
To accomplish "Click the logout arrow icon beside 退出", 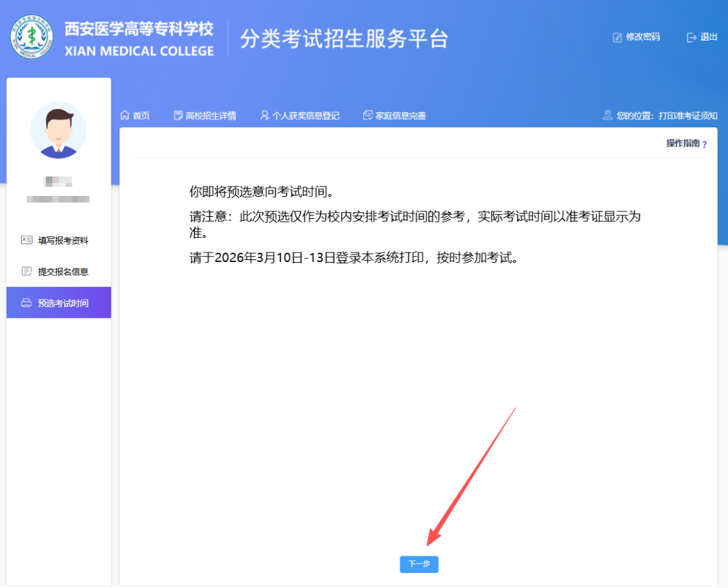I will (691, 38).
